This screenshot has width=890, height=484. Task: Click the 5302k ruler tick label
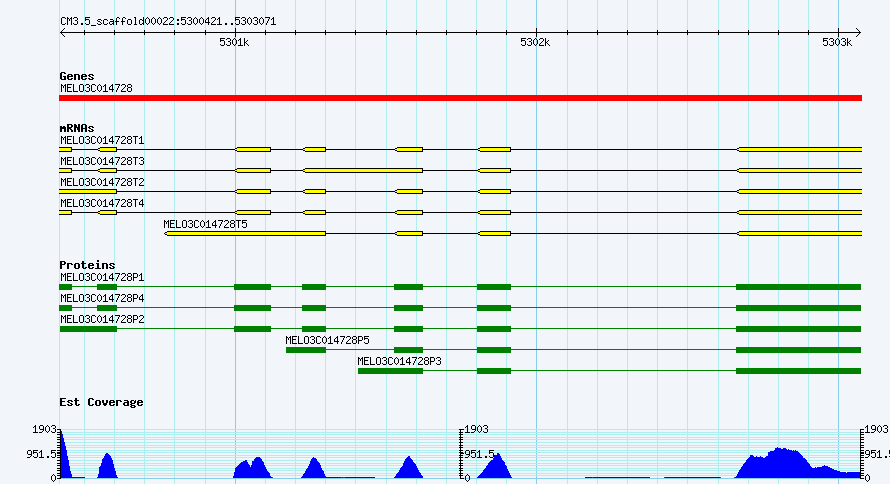coord(535,43)
